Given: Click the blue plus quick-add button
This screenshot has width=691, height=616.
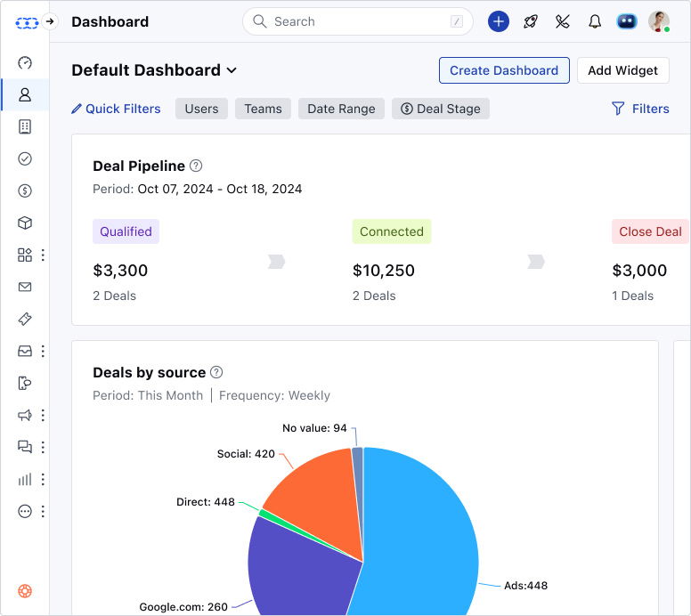Looking at the screenshot, I should pyautogui.click(x=499, y=21).
